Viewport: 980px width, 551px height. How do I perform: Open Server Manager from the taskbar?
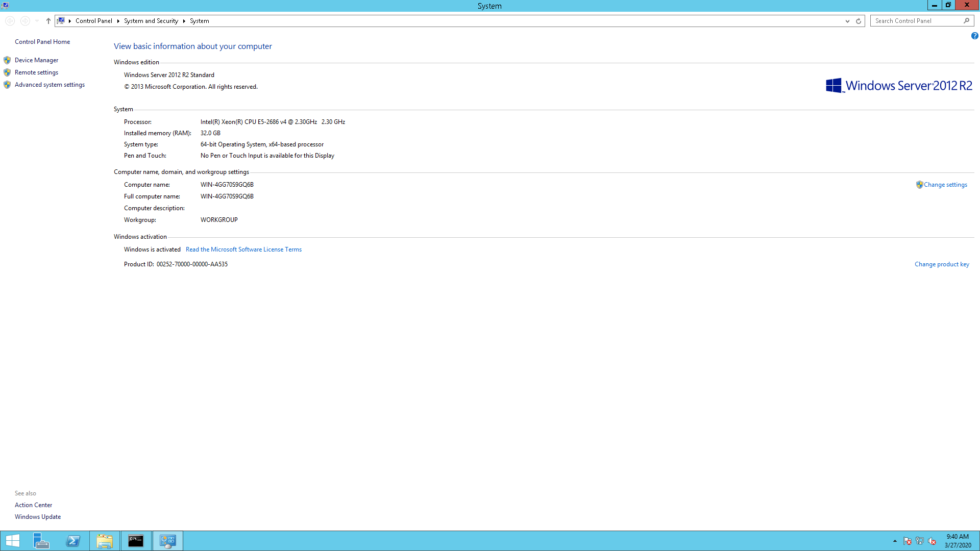pos(41,541)
